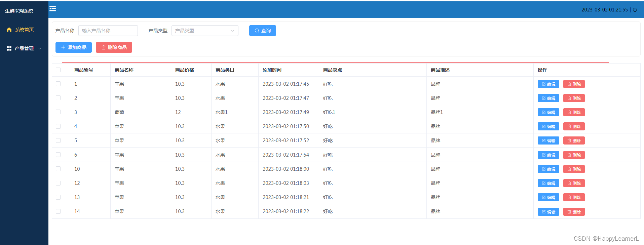Screen dimensions: 644x245
Task: Toggle the select-all checkbox in table header
Action: (x=58, y=70)
